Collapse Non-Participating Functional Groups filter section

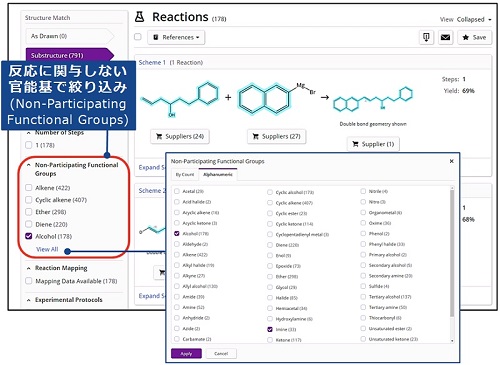click(29, 165)
